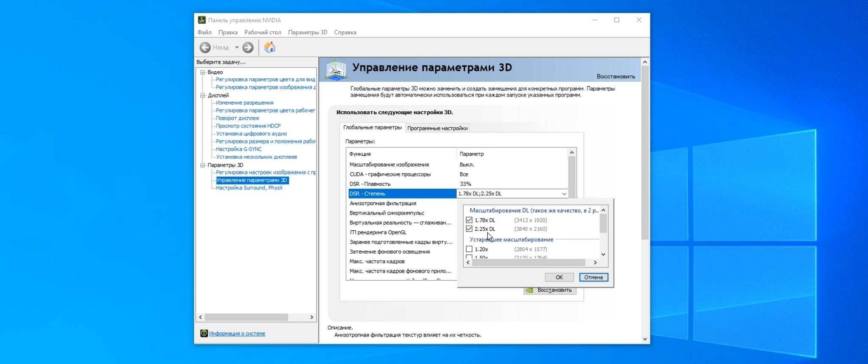This screenshot has width=868, height=364.
Task: Select Изменение разрешения in task tree
Action: pyautogui.click(x=245, y=103)
